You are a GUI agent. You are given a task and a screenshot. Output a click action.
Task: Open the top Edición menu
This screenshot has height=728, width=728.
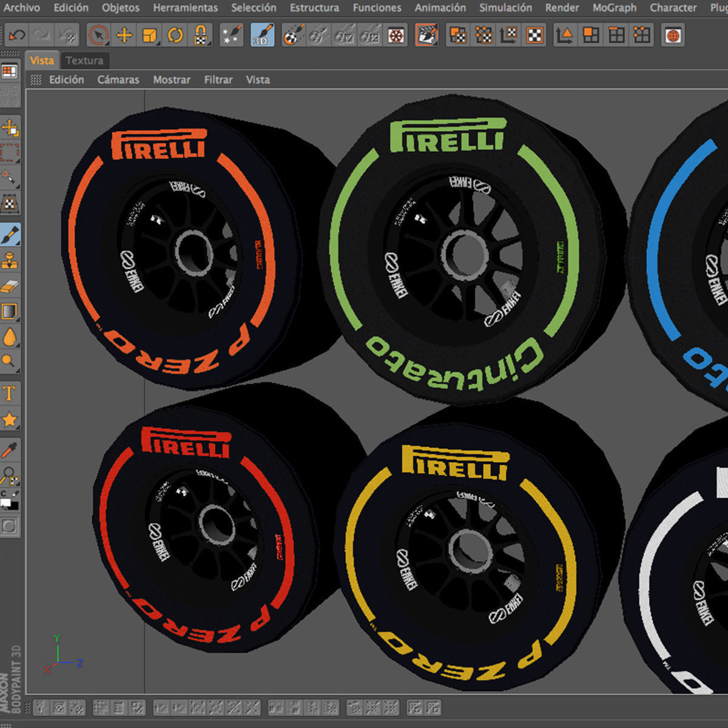pos(71,8)
